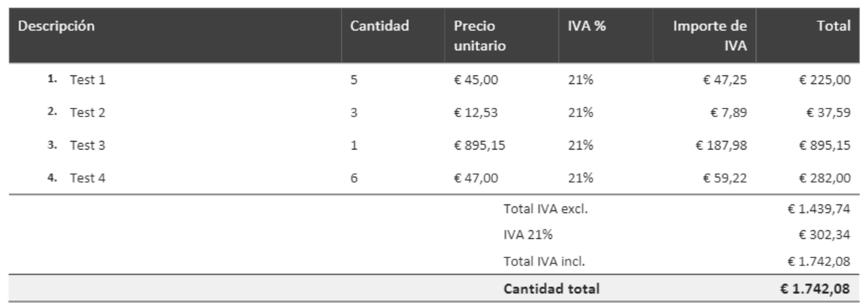
Task: Click the Total IVA excl. label
Action: pyautogui.click(x=545, y=210)
